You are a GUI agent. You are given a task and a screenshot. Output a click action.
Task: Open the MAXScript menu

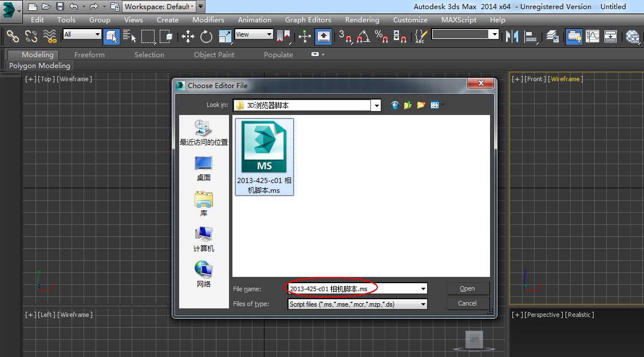[x=459, y=19]
